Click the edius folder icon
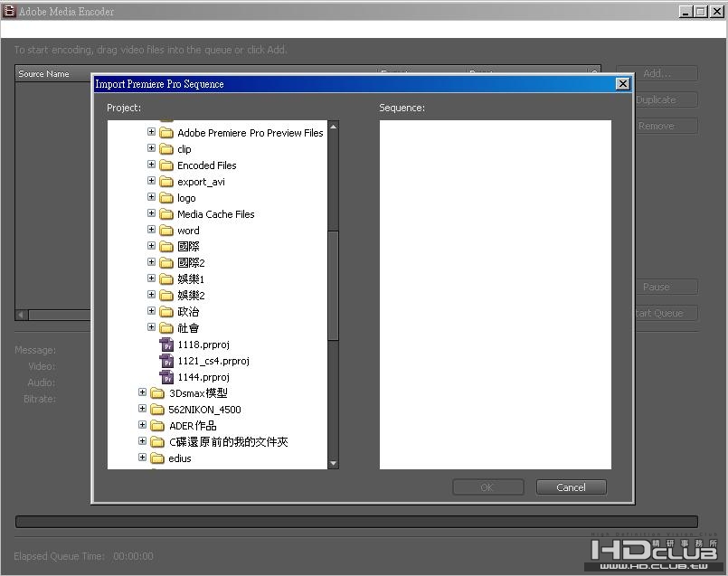 [157, 458]
